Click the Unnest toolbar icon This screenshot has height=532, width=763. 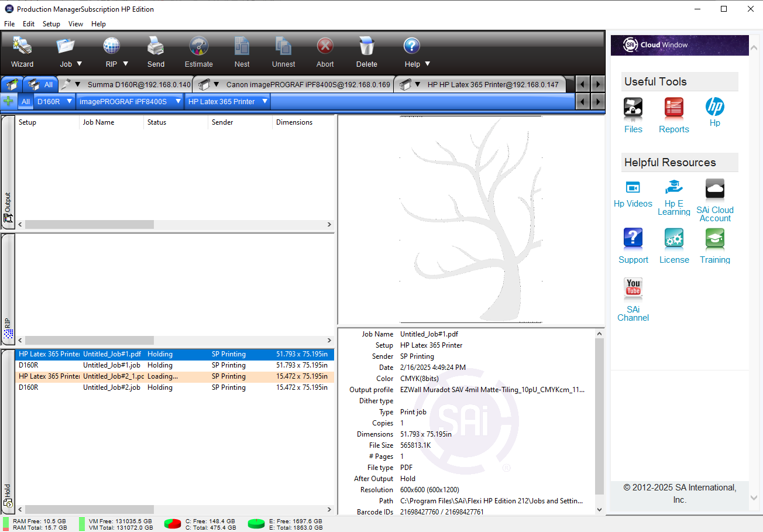point(284,46)
